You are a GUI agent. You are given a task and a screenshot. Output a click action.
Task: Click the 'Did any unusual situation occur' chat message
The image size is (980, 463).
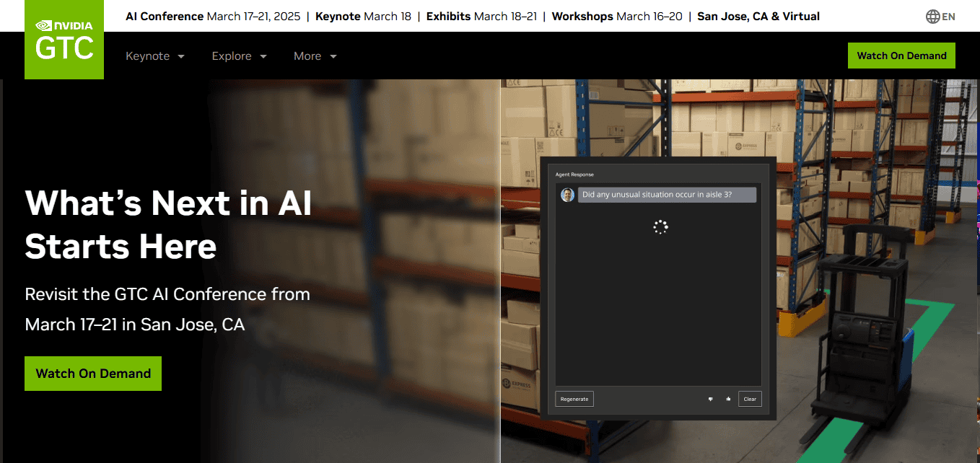coord(667,195)
